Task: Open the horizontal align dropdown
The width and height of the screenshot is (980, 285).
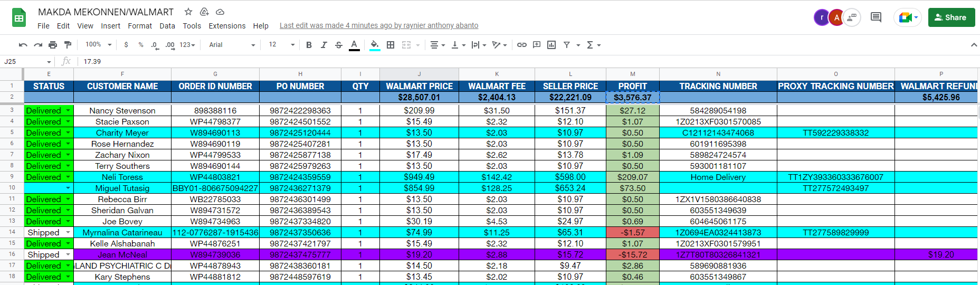Action: tap(437, 45)
